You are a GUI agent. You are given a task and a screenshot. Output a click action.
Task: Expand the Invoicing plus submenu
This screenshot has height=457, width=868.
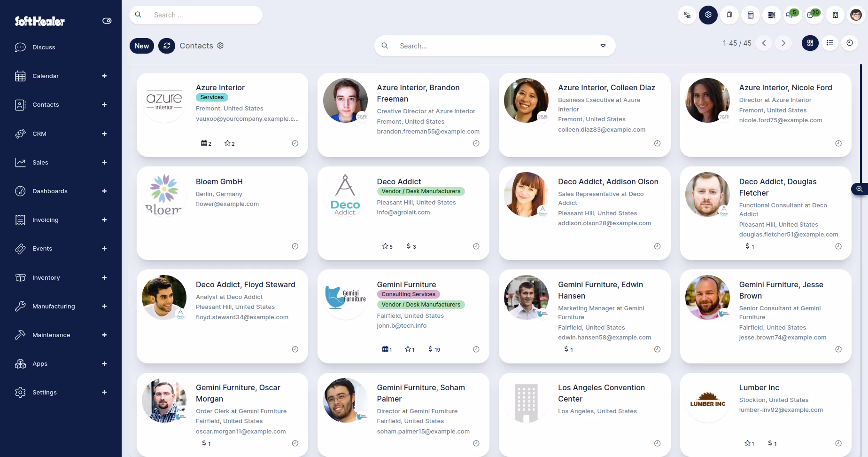tap(104, 220)
